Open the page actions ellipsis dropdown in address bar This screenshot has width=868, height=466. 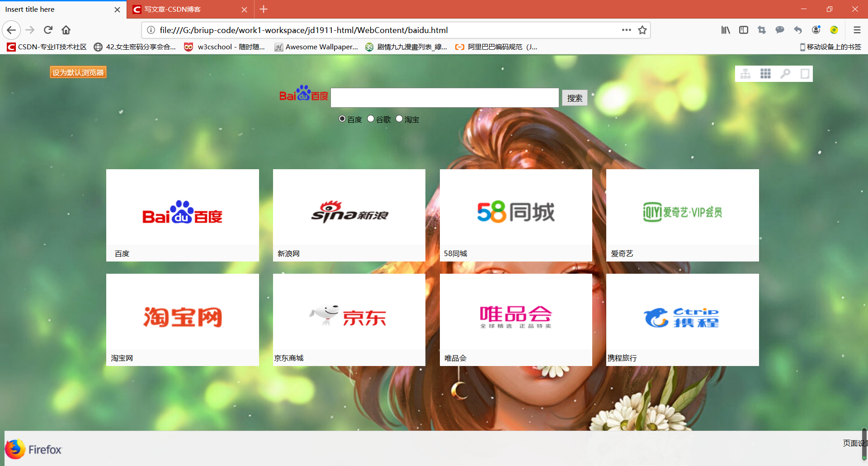626,30
